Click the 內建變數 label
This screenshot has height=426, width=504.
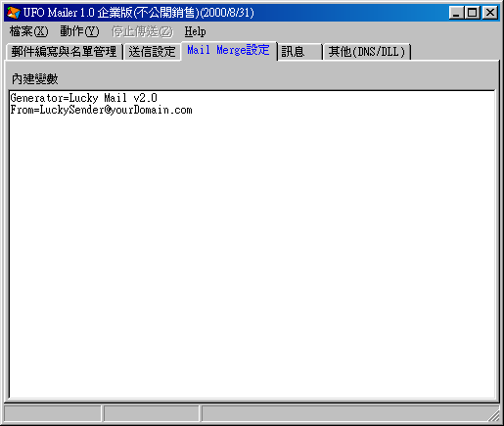(x=35, y=79)
